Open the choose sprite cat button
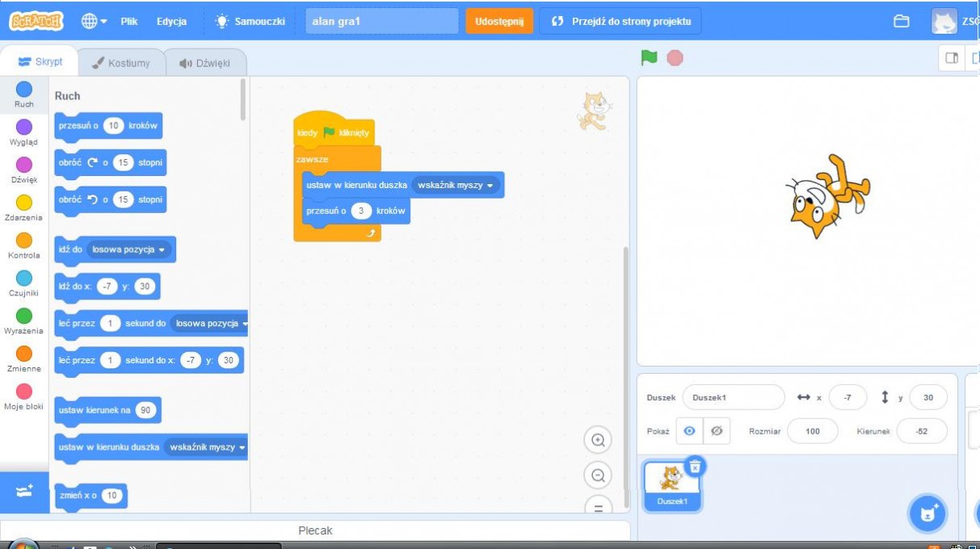Viewport: 980px width, 549px height. 927,513
